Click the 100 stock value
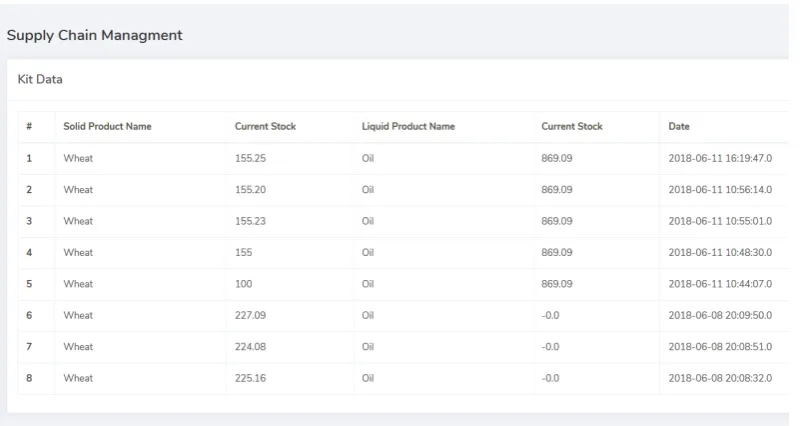The height and width of the screenshot is (426, 801). pos(243,284)
